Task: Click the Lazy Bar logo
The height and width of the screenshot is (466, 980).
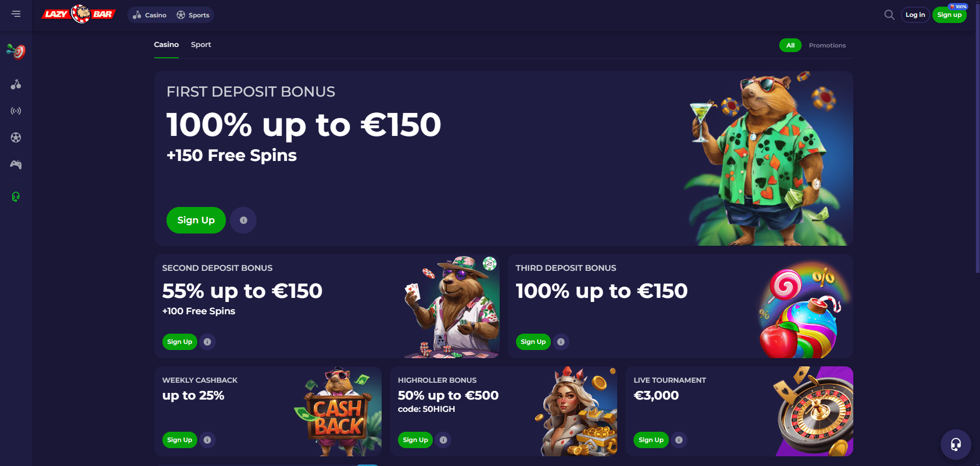Action: click(79, 14)
